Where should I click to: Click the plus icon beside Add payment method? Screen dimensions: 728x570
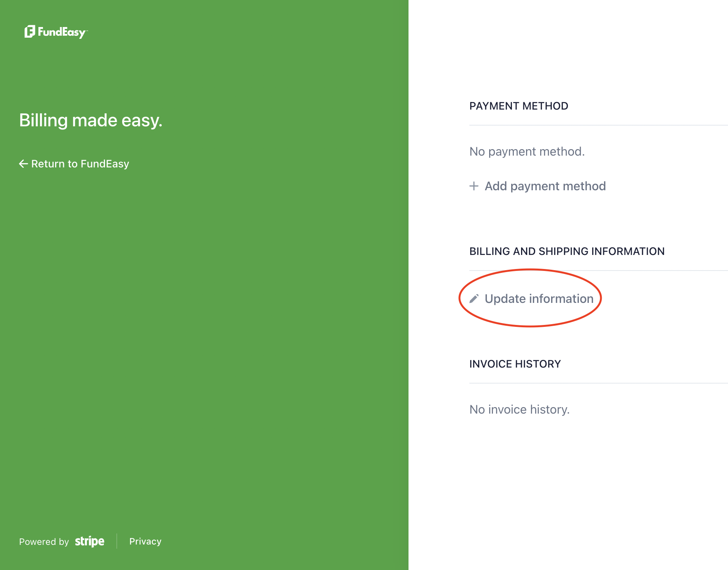(474, 186)
